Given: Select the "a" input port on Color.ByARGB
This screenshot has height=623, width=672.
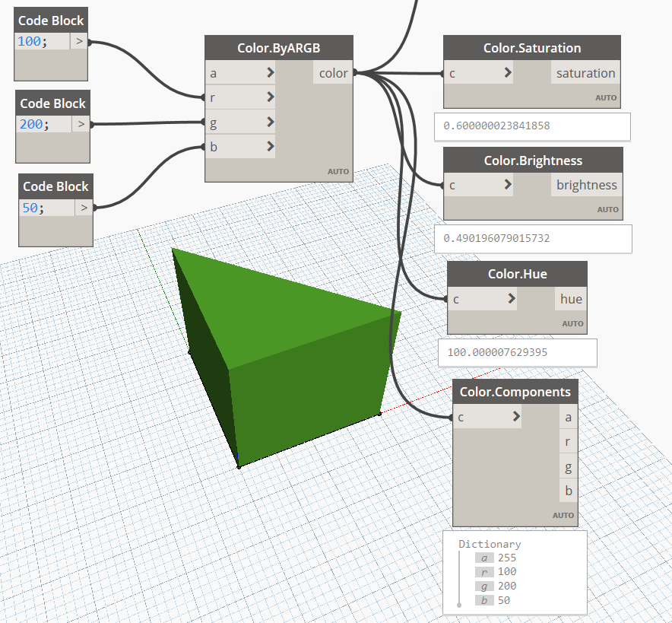Looking at the screenshot, I should pyautogui.click(x=240, y=73).
